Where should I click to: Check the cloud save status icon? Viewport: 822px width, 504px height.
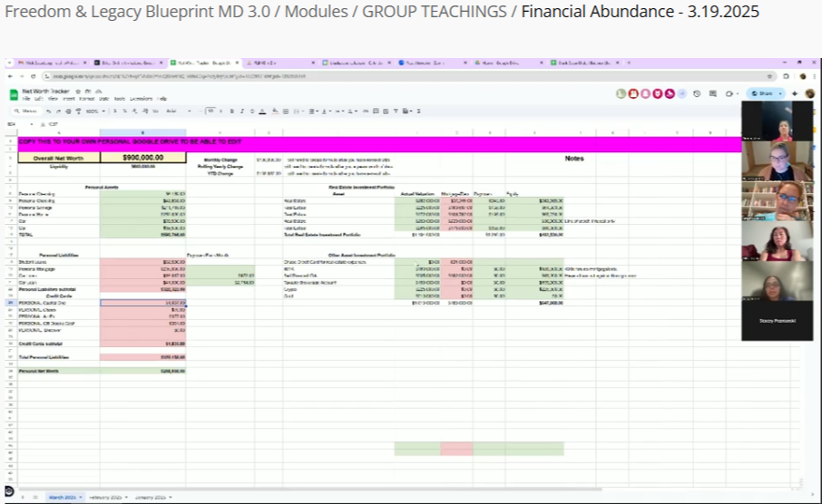tap(100, 92)
